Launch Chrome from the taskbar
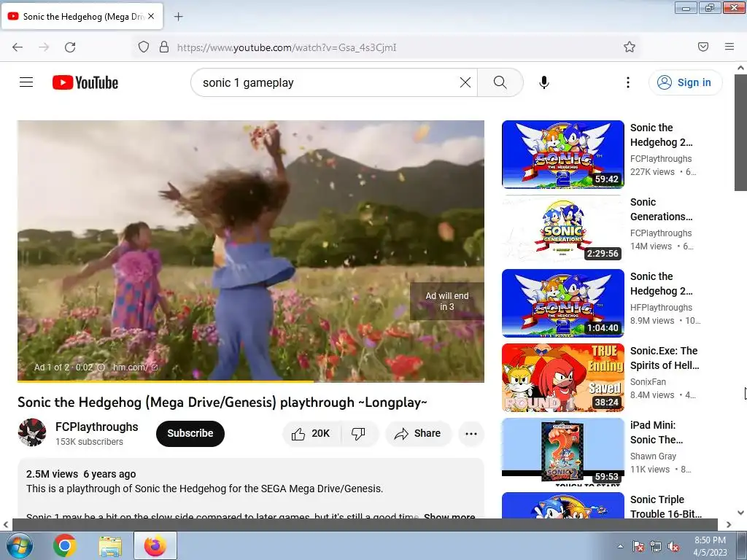Viewport: 747px width, 560px height. [65, 545]
